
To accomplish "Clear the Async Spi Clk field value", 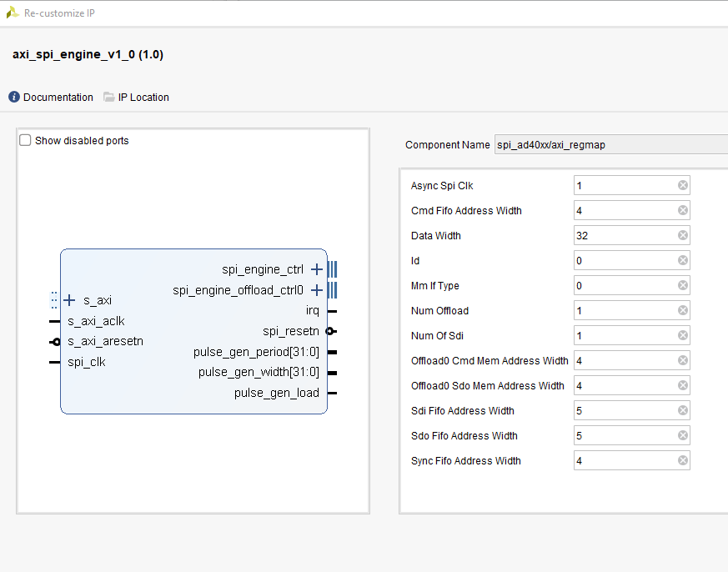I will pyautogui.click(x=682, y=186).
